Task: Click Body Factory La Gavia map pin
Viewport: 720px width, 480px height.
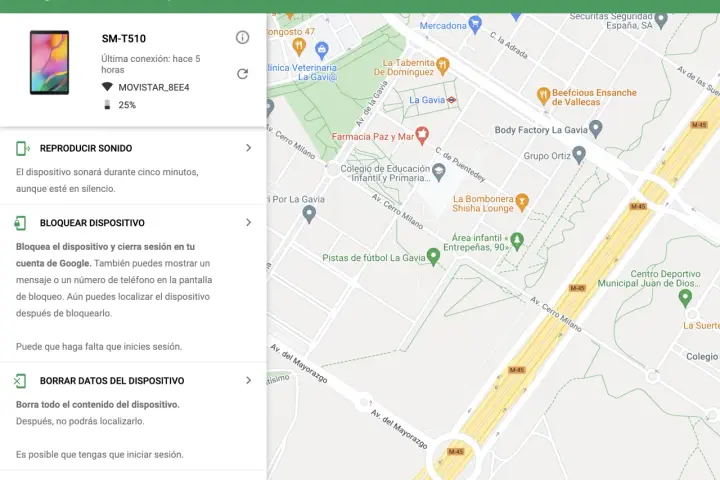Action: (596, 129)
